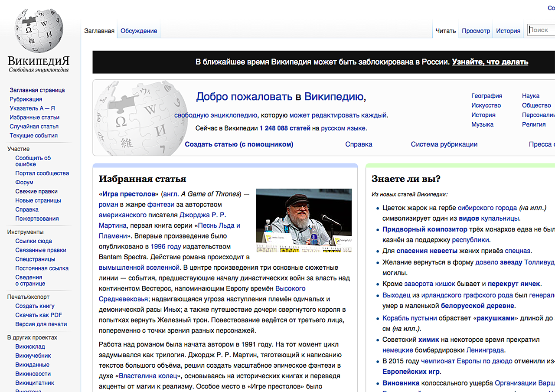Open Сведения о странице

30,280
